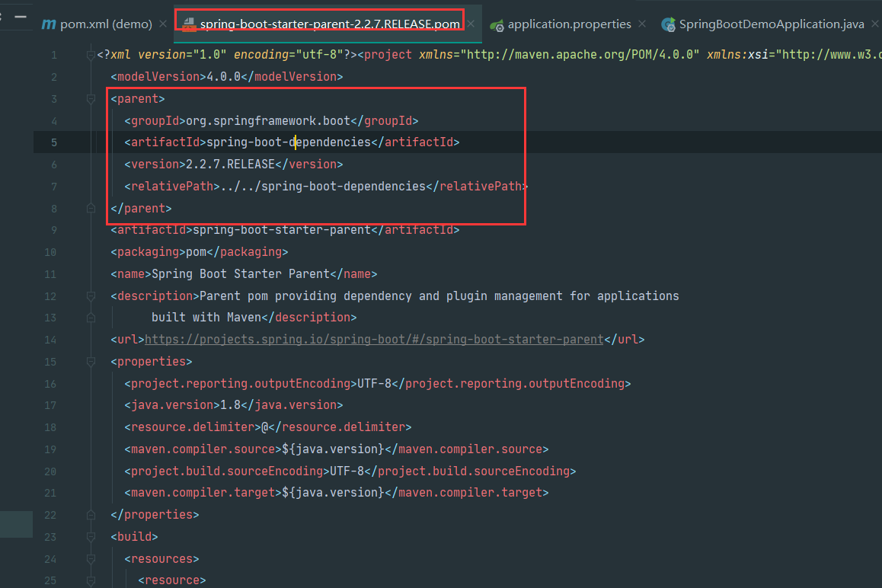Click the opening <properties> tag
882x588 pixels.
pos(152,362)
